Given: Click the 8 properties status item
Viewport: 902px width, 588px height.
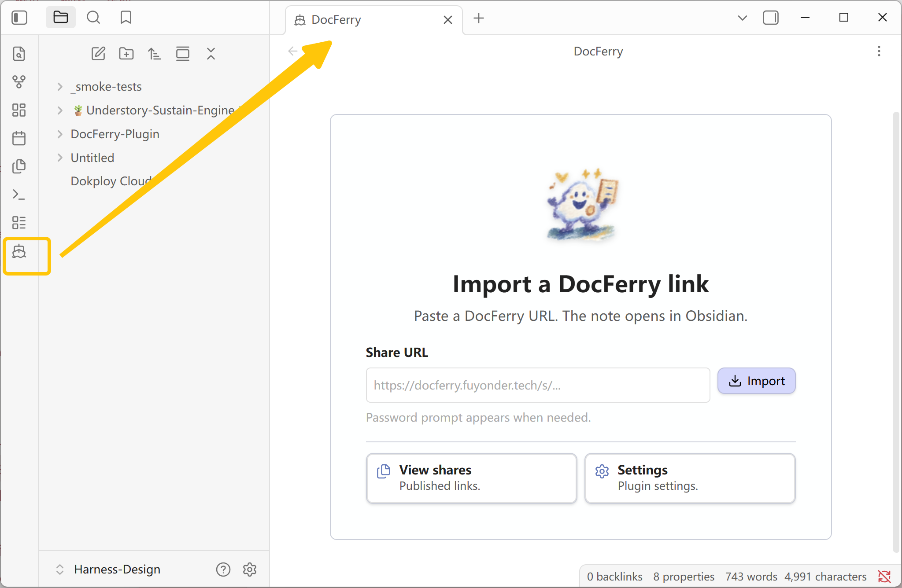Looking at the screenshot, I should point(684,577).
